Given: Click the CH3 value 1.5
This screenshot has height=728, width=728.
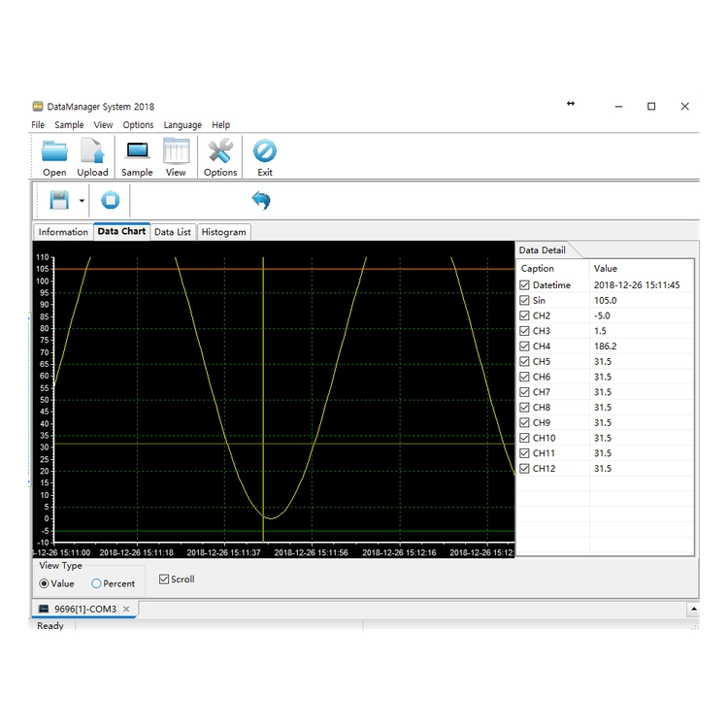Looking at the screenshot, I should (600, 331).
